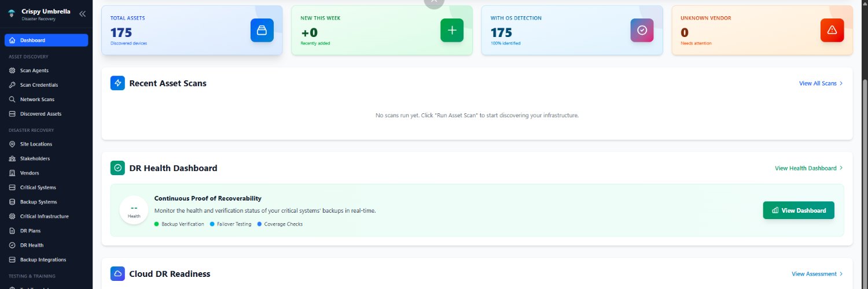Click the Crispy Umbrella logo icon

tap(12, 14)
